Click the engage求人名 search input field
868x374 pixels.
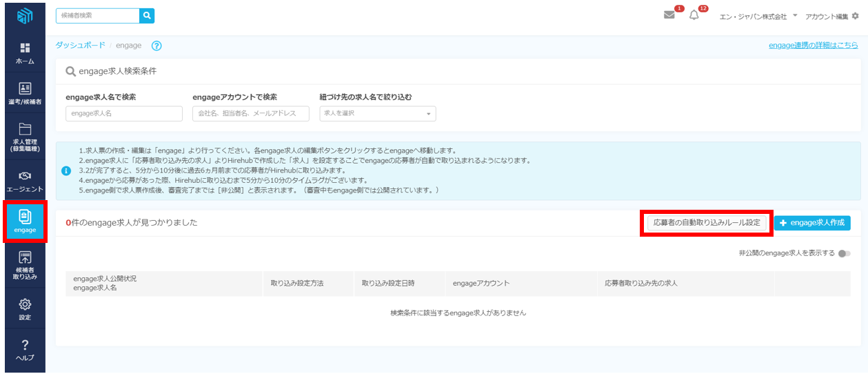pos(124,113)
